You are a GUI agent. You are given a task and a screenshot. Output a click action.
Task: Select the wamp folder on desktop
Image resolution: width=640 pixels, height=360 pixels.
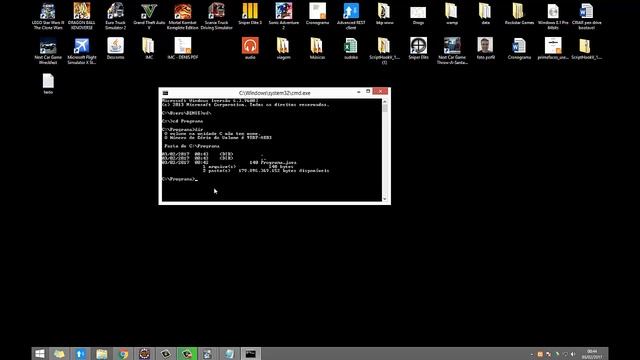(451, 14)
